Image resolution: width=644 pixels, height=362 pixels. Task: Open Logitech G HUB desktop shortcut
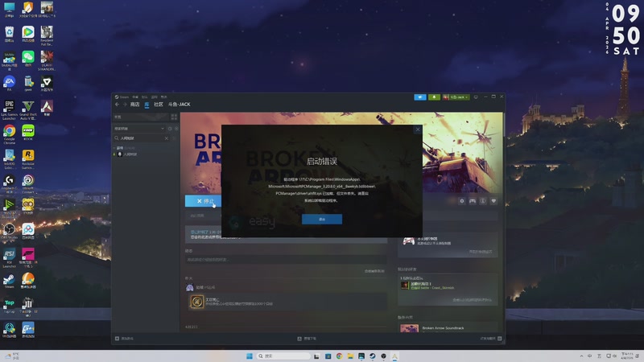point(9,183)
